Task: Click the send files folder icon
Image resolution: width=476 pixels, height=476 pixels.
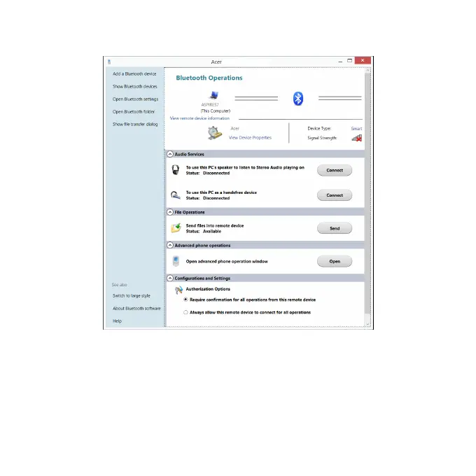Action: (x=176, y=228)
